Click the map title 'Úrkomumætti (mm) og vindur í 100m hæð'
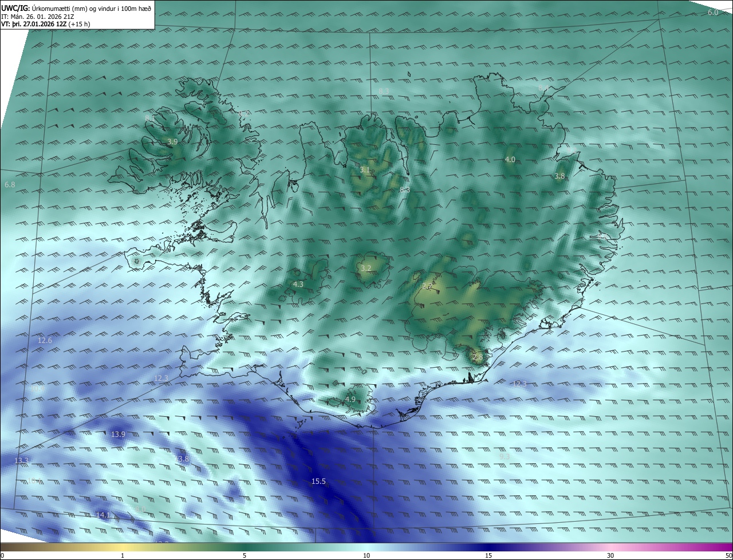Image resolution: width=733 pixels, height=560 pixels. click(x=91, y=8)
